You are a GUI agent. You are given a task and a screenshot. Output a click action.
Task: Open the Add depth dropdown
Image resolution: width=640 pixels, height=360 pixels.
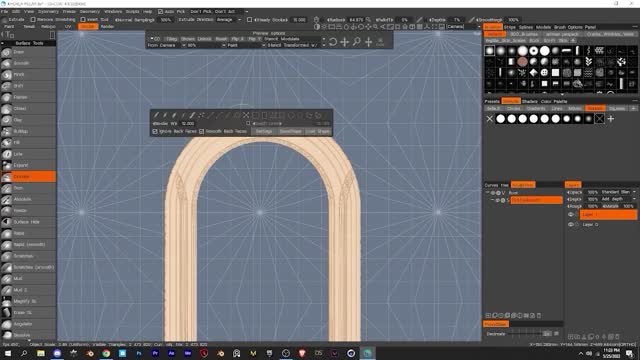[x=618, y=199]
